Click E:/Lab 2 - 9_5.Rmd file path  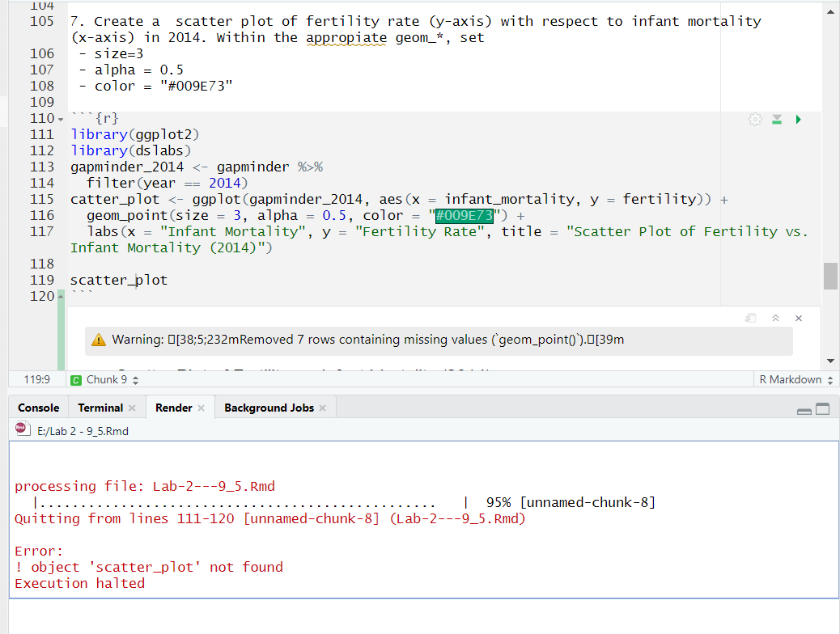coord(83,431)
